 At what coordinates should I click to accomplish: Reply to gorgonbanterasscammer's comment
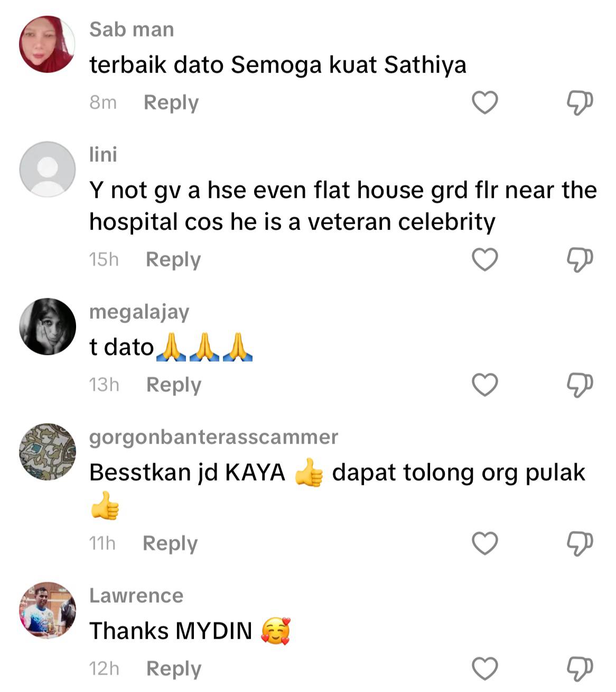170,543
